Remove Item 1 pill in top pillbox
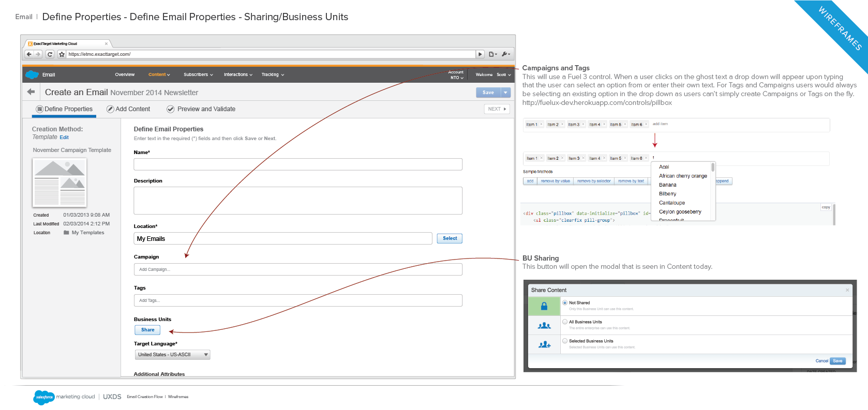The height and width of the screenshot is (410, 868). 542,124
